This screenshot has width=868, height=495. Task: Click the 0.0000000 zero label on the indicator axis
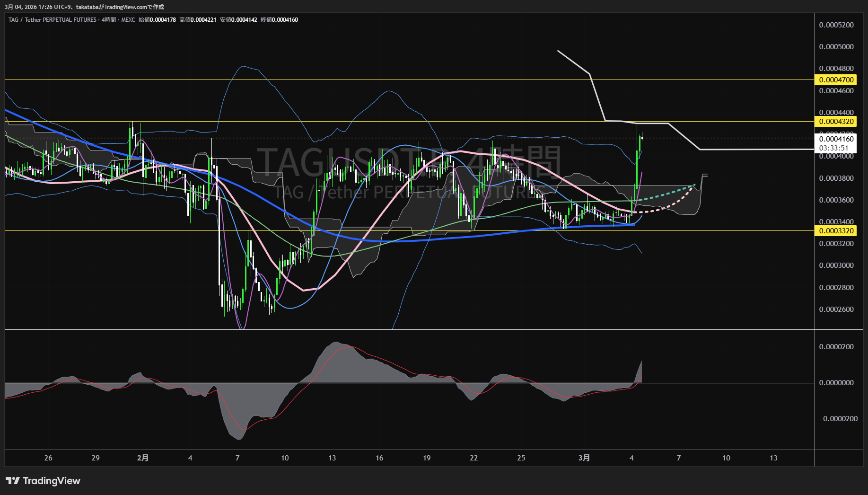click(836, 383)
